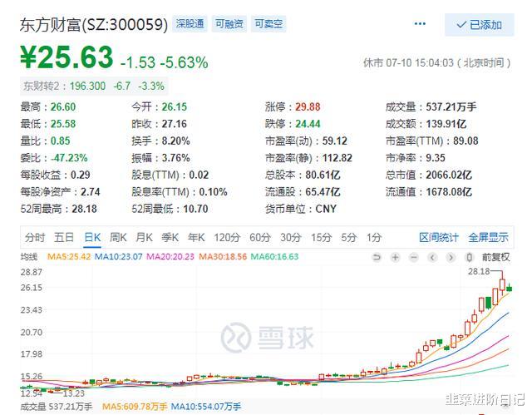
Task: Click the 昨收 value 27.16
Action: [174, 124]
